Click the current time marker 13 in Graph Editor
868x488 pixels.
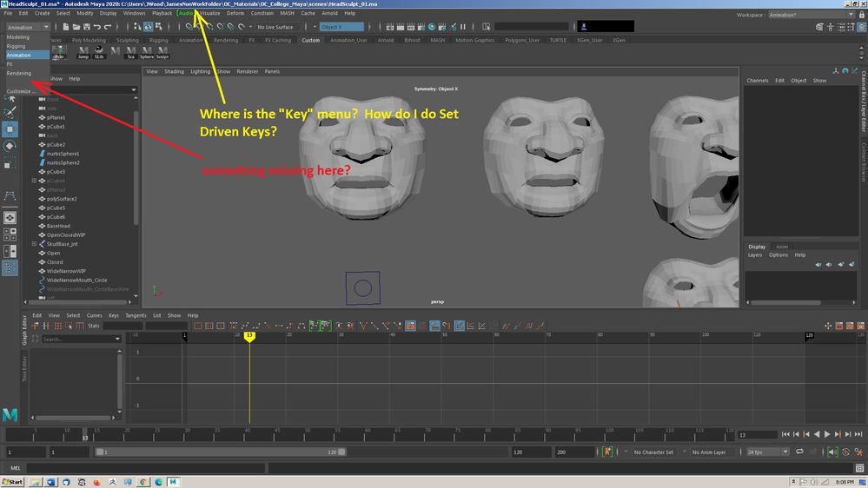pyautogui.click(x=249, y=335)
